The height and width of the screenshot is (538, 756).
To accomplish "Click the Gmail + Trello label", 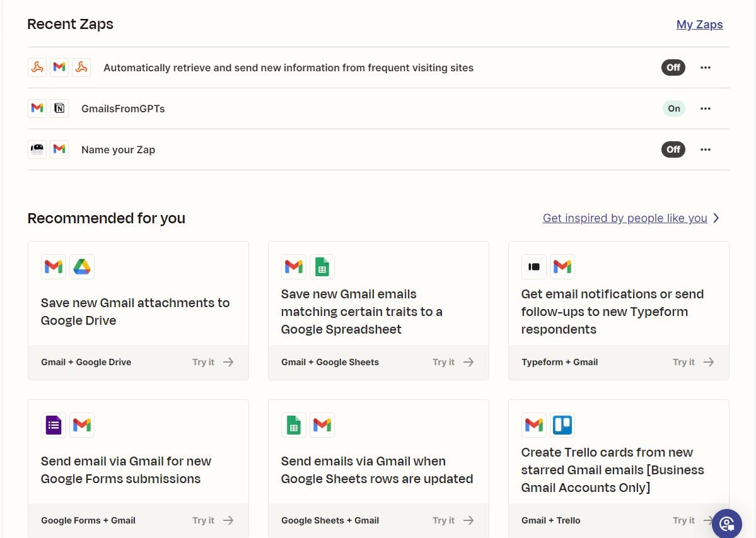I will [x=551, y=520].
